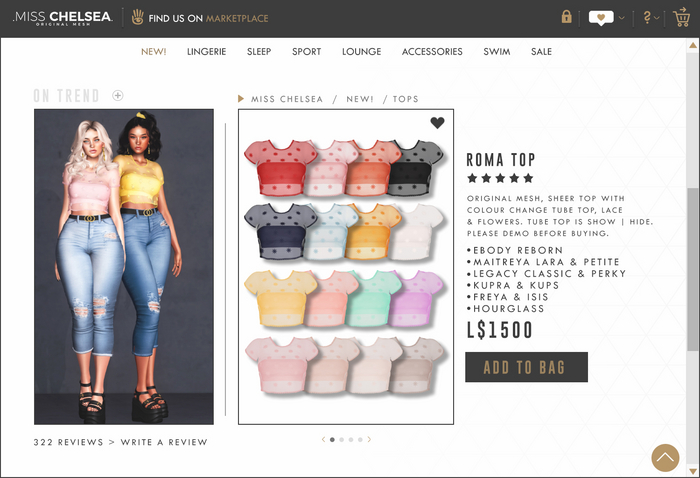
Task: Open the shopping cart icon
Action: click(x=682, y=17)
